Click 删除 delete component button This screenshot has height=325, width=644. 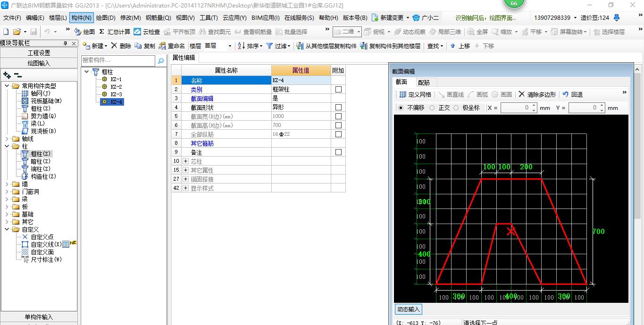(121, 46)
